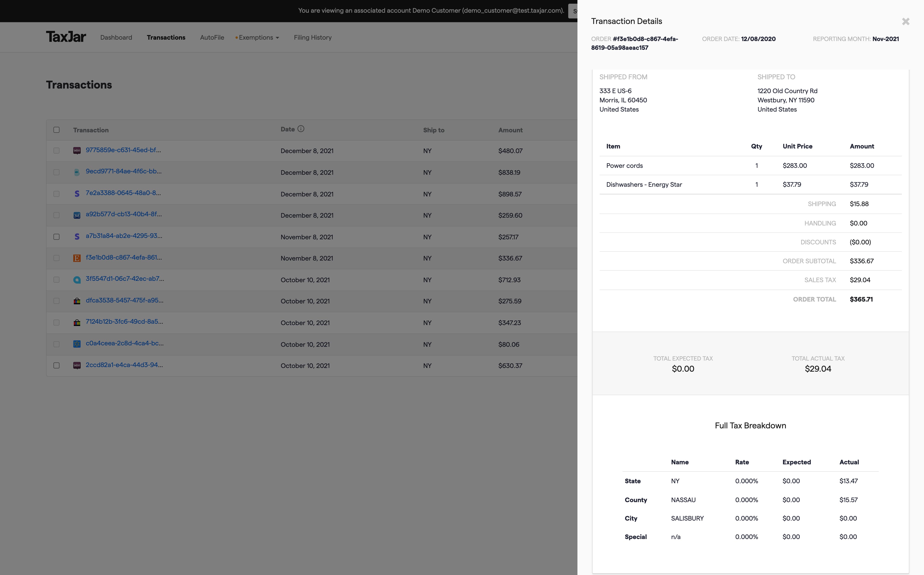Check the box for transaction f3e1b0d8
Screen dimensions: 924x575
pyautogui.click(x=56, y=258)
